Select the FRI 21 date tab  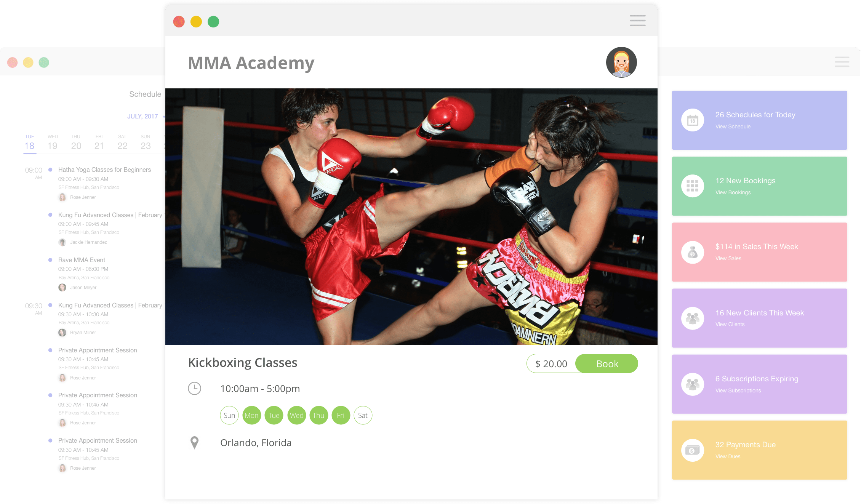pyautogui.click(x=99, y=142)
